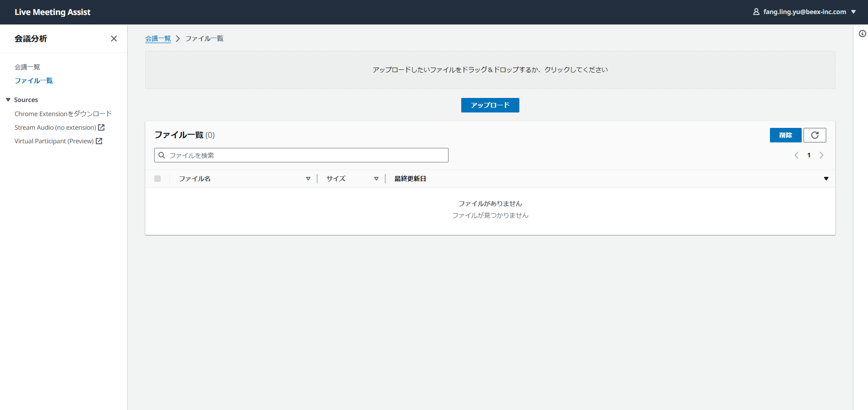Click the ファイル名 column header

coord(195,179)
